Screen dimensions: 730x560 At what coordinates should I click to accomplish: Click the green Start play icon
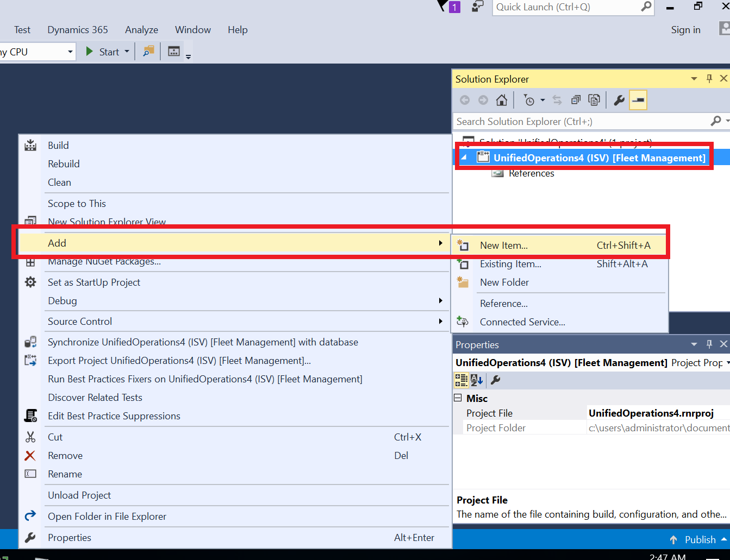point(90,52)
